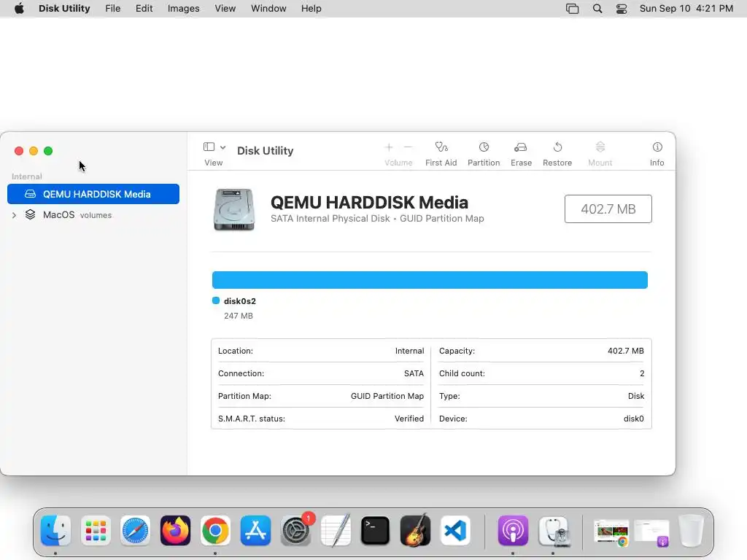Click the hard disk drive image

coord(234,209)
